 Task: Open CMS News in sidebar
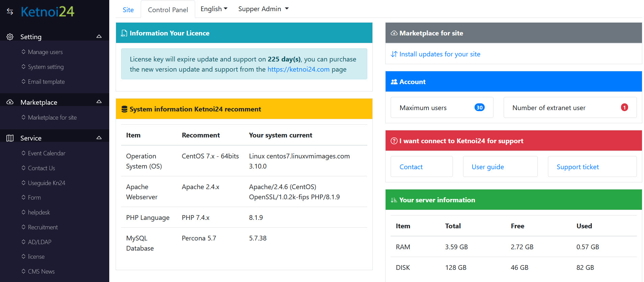(x=41, y=272)
